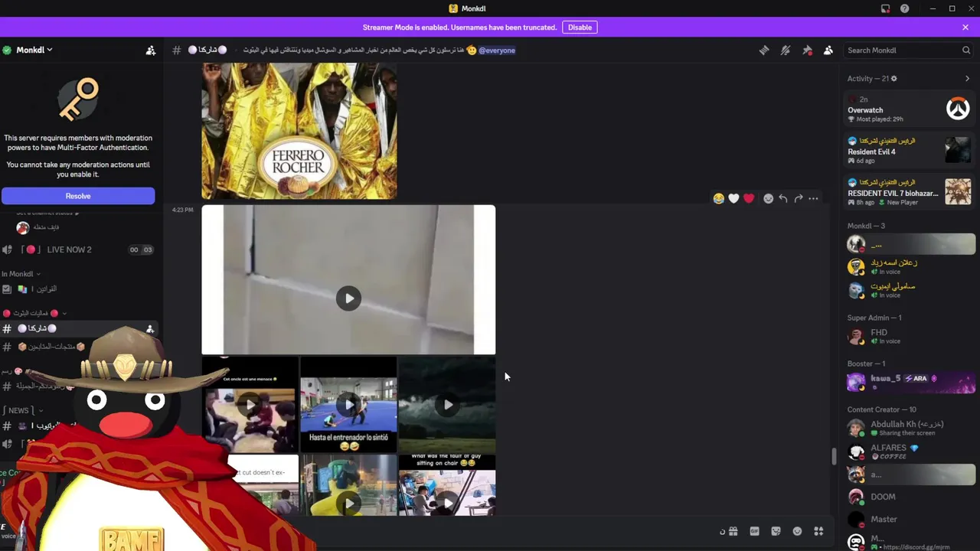Open DOOM member profile
Image resolution: width=980 pixels, height=551 pixels.
coord(909,497)
